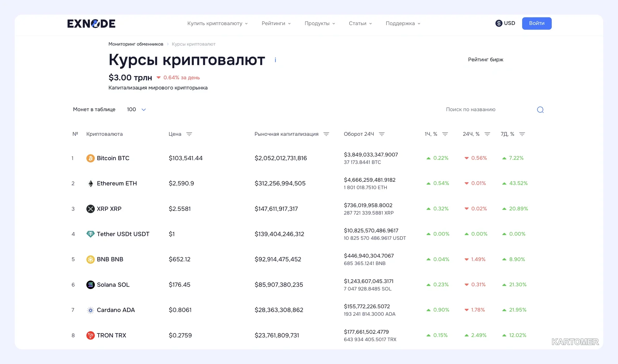Open the Продукты menu

click(320, 24)
